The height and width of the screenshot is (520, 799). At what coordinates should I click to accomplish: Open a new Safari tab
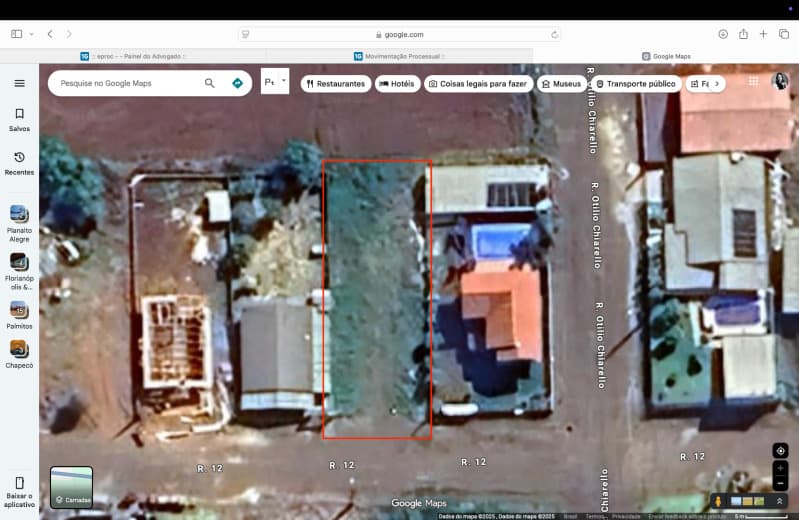click(x=763, y=34)
